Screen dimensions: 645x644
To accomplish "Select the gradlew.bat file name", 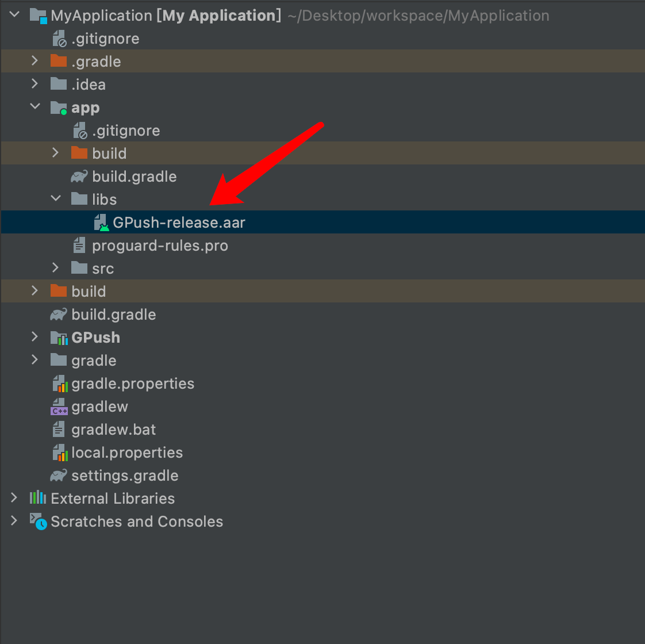I will coord(114,430).
